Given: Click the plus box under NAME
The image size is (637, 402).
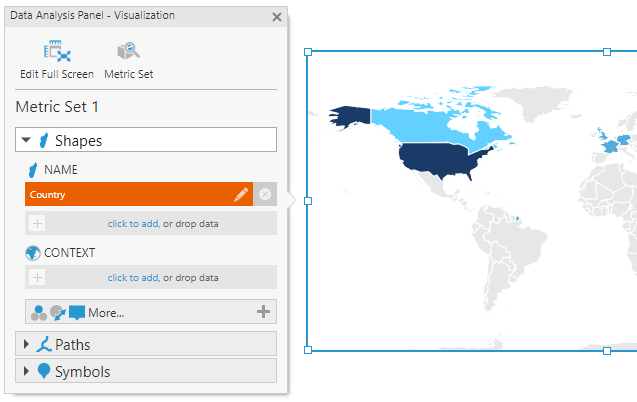Looking at the screenshot, I should [x=37, y=224].
